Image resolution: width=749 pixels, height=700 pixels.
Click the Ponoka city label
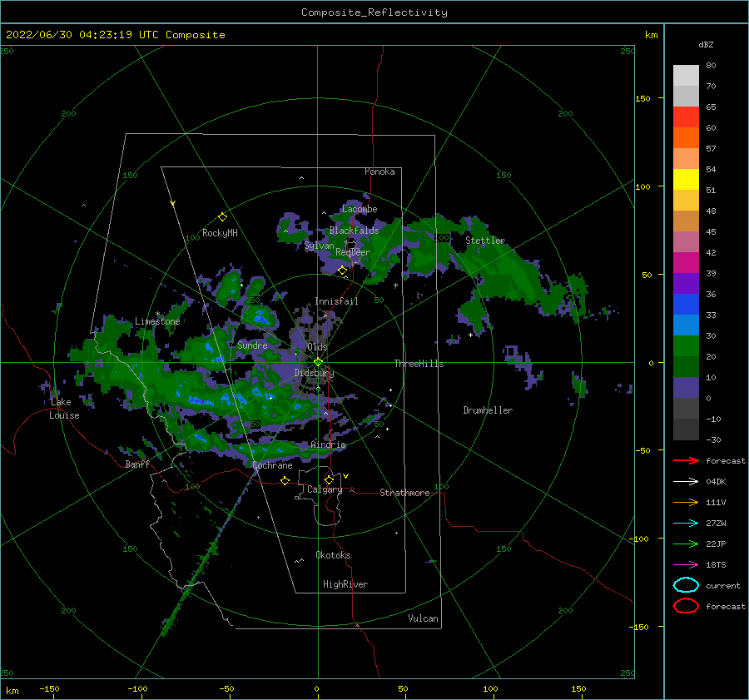click(379, 171)
